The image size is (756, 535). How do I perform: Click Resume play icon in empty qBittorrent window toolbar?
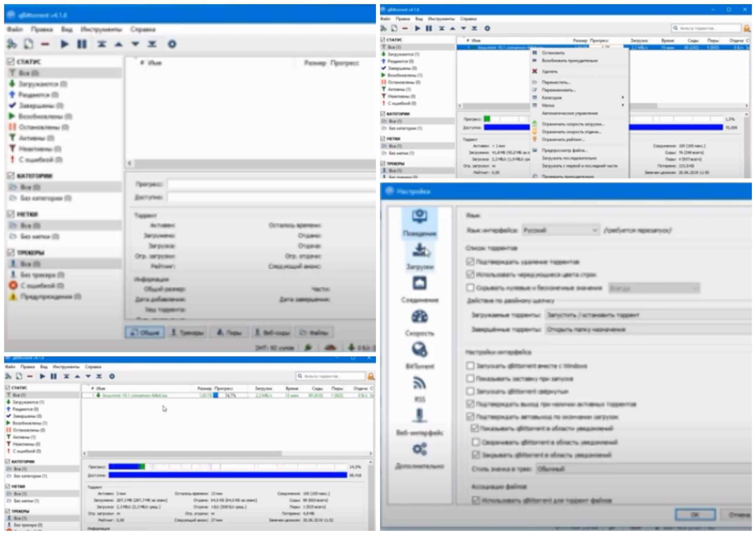tap(65, 44)
